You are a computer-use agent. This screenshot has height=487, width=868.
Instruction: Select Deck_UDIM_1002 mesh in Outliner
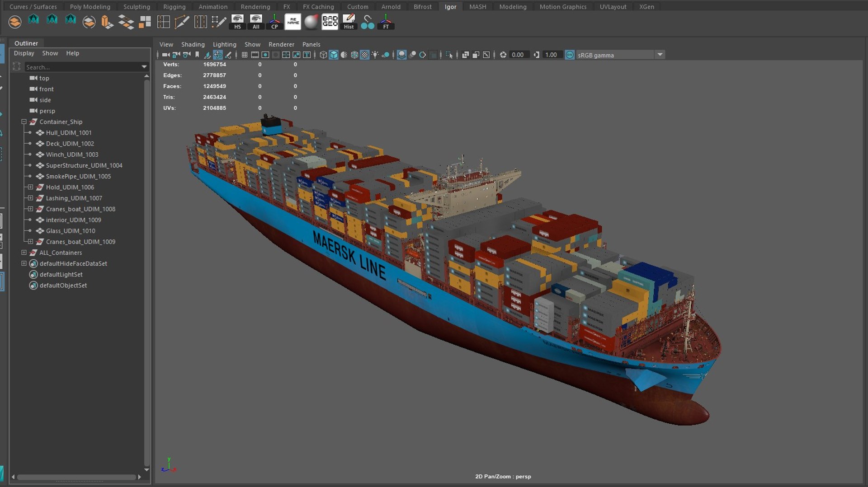tap(70, 144)
